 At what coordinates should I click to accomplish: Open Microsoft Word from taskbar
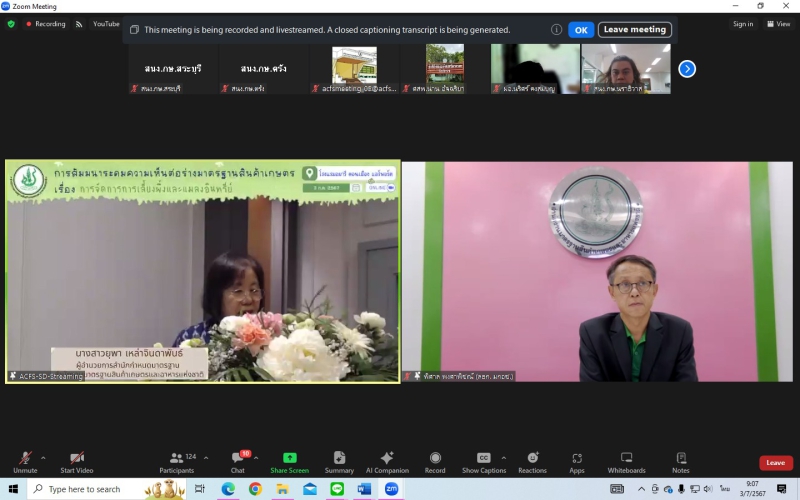(364, 489)
